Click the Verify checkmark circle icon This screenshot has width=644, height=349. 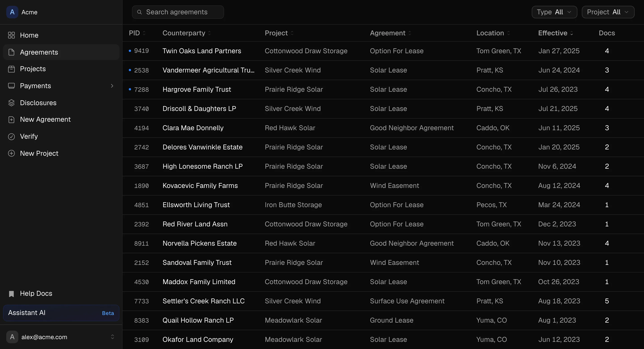[11, 137]
